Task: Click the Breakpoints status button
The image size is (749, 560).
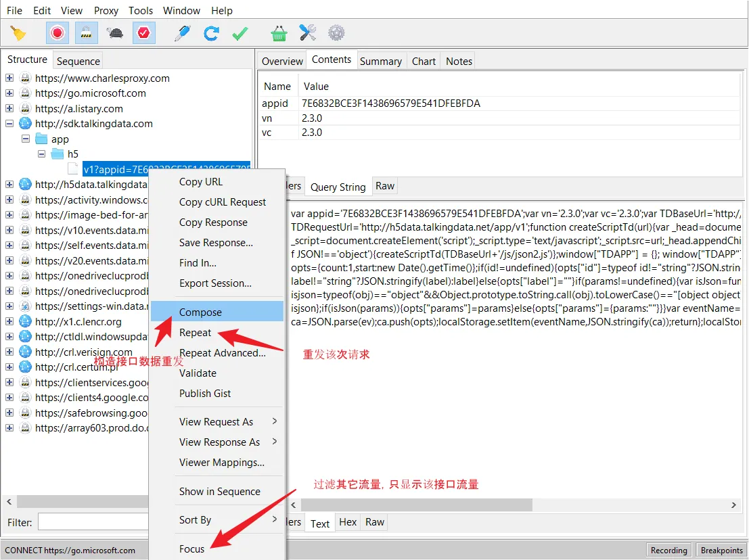Action: click(x=721, y=550)
